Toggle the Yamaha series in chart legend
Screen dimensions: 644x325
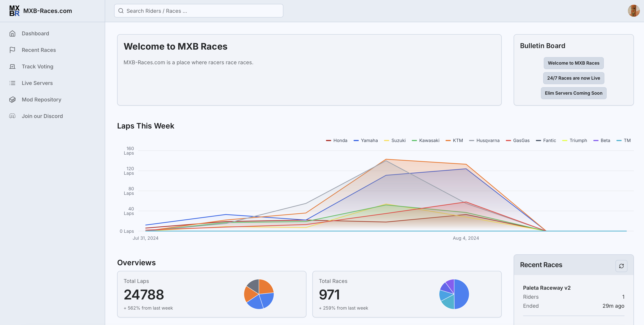pos(366,140)
